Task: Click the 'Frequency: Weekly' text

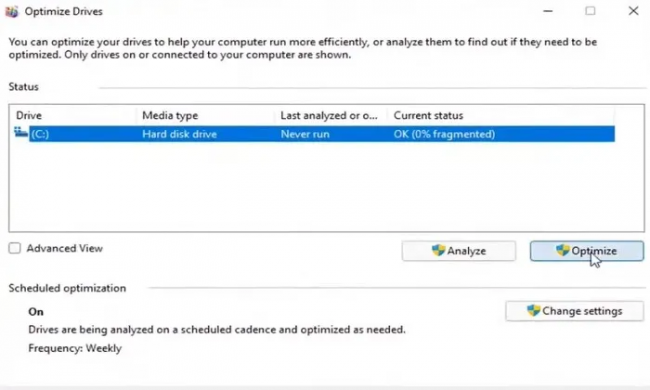Action: [75, 348]
